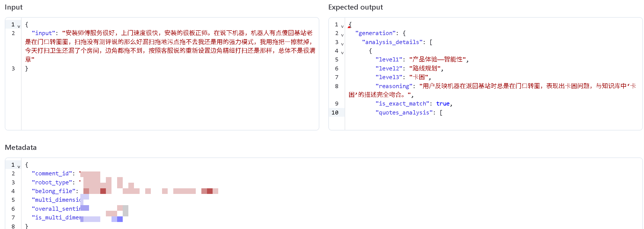Click line number 3 in the Input gutter
This screenshot has height=229, width=644.
point(13,68)
